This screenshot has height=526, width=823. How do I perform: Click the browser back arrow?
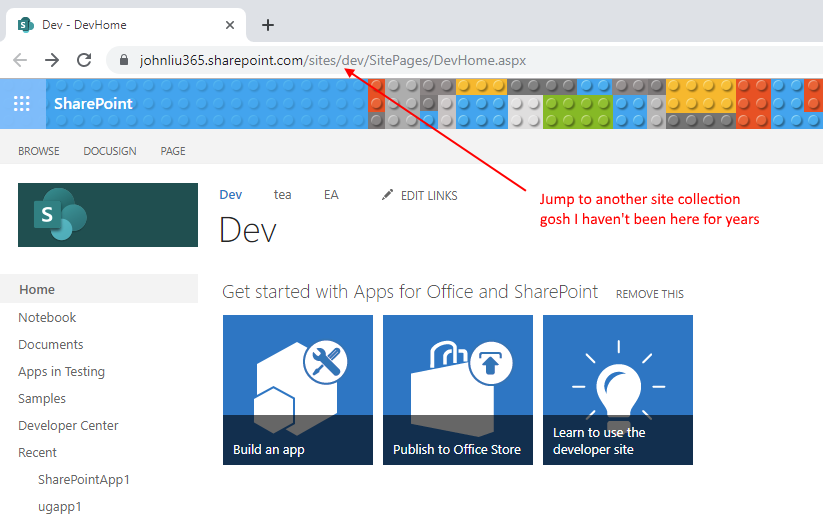tap(19, 60)
